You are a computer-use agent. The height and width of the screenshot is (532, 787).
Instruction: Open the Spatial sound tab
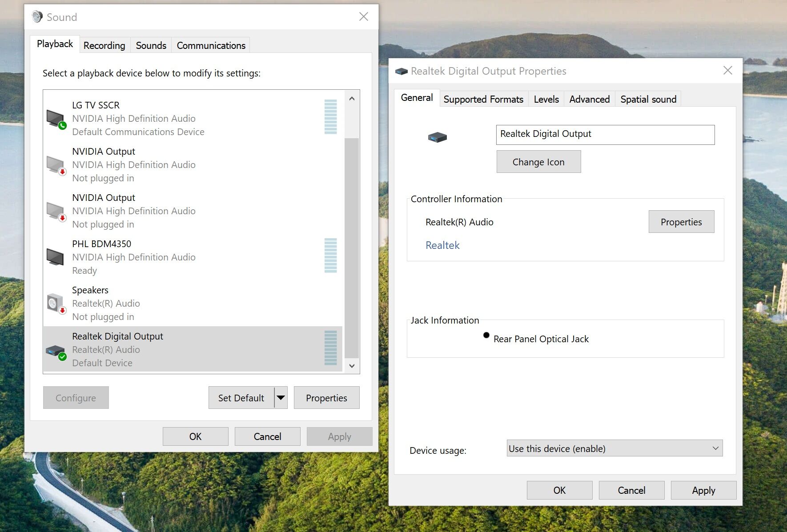pyautogui.click(x=648, y=99)
